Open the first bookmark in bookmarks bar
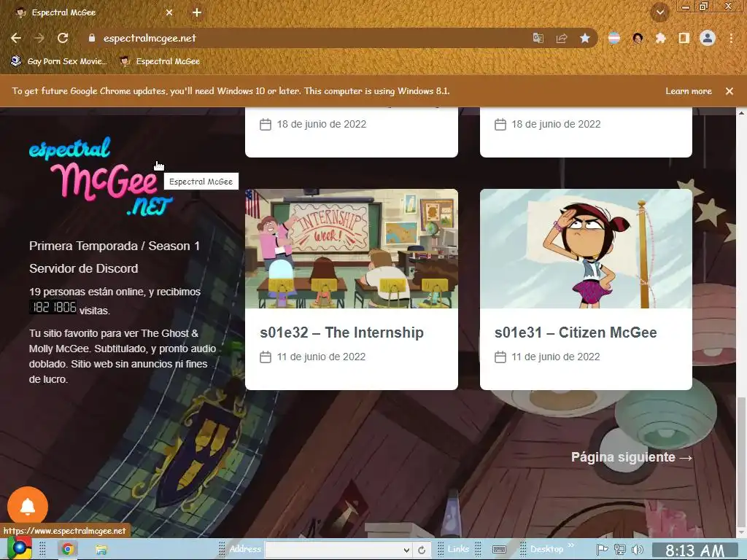 coord(58,61)
